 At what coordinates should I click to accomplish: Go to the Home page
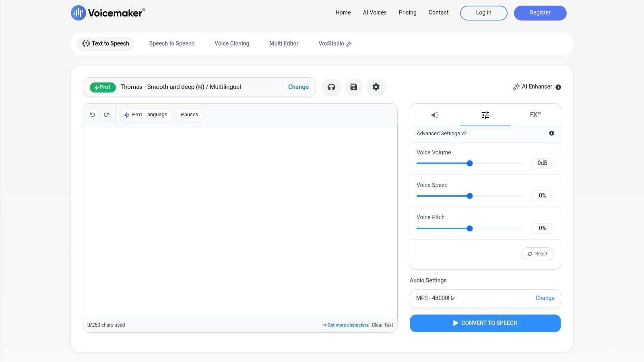coord(343,12)
